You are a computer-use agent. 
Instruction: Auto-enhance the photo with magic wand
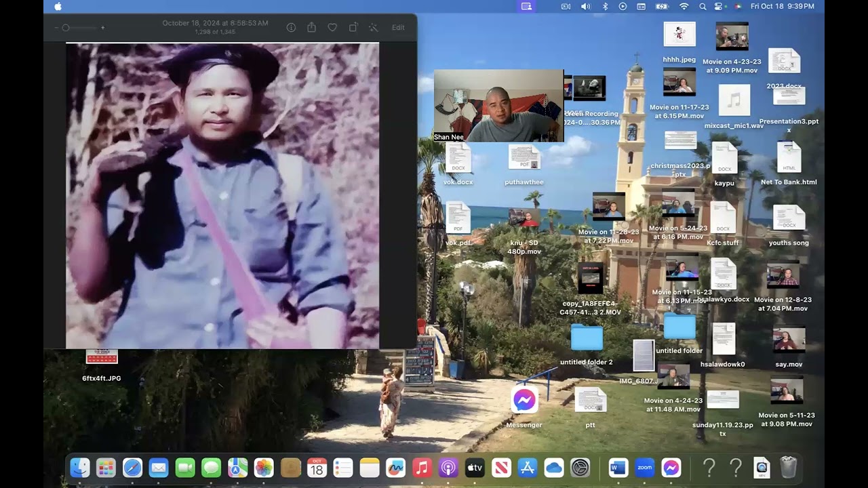(373, 28)
